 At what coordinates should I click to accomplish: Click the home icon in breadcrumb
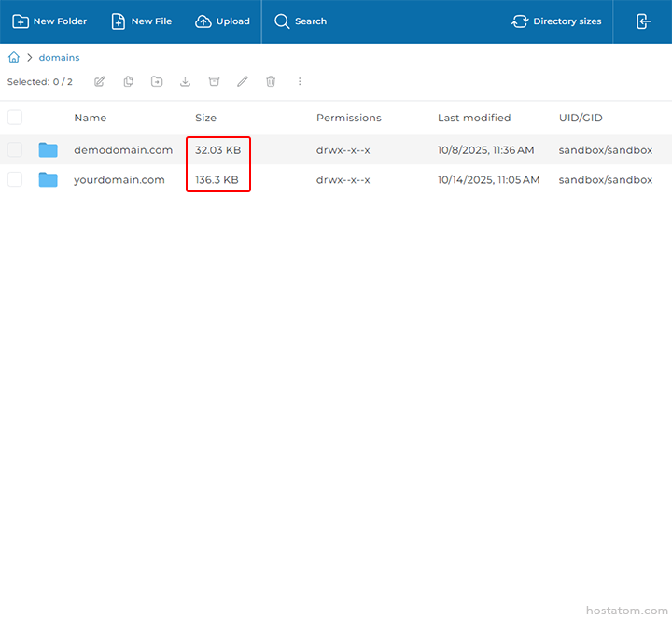point(14,58)
